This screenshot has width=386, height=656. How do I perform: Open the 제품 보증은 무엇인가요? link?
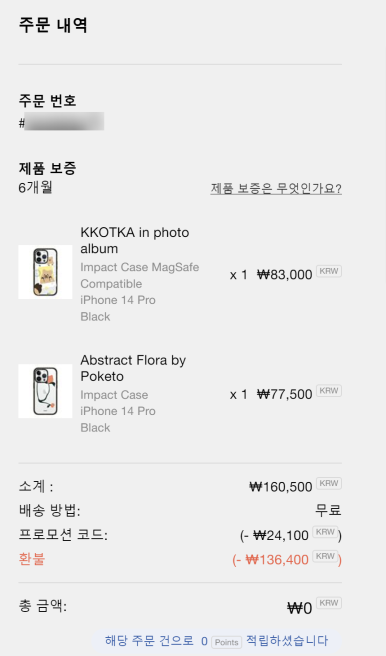pyautogui.click(x=276, y=189)
